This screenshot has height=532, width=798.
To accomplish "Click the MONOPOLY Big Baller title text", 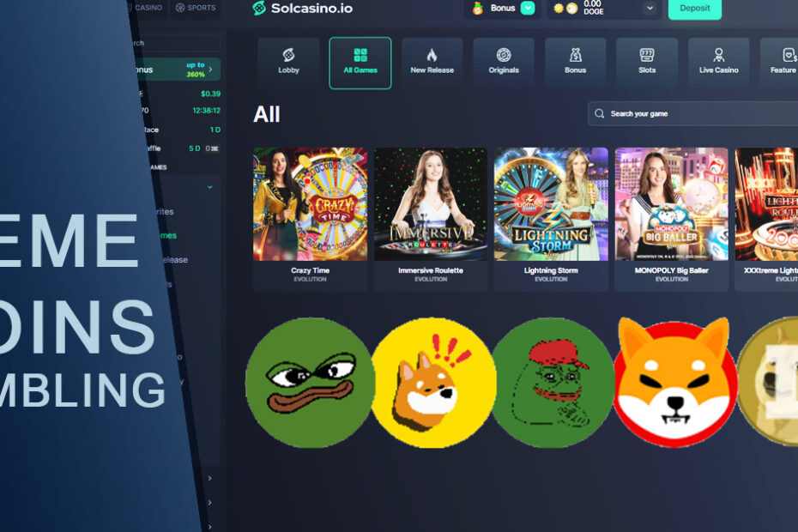I will tap(671, 270).
